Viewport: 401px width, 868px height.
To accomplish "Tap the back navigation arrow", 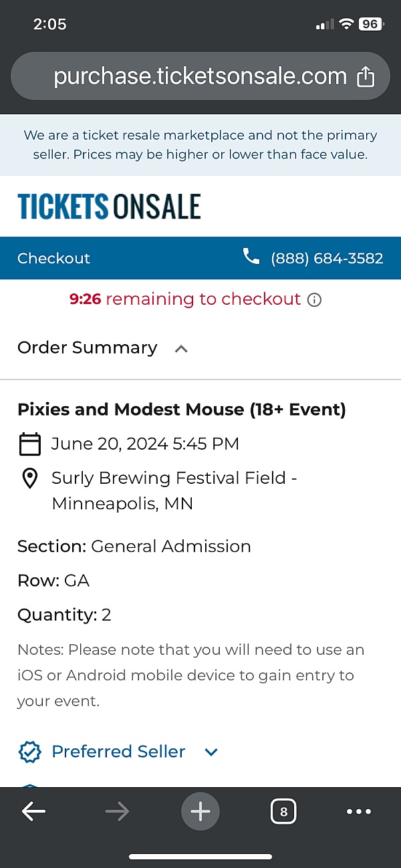I will (x=33, y=811).
